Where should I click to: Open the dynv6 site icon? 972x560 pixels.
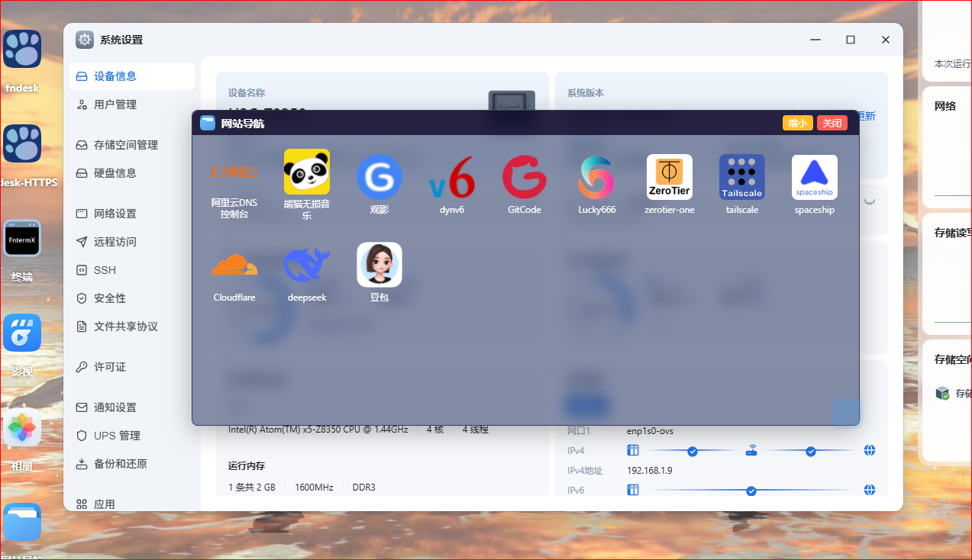(452, 177)
